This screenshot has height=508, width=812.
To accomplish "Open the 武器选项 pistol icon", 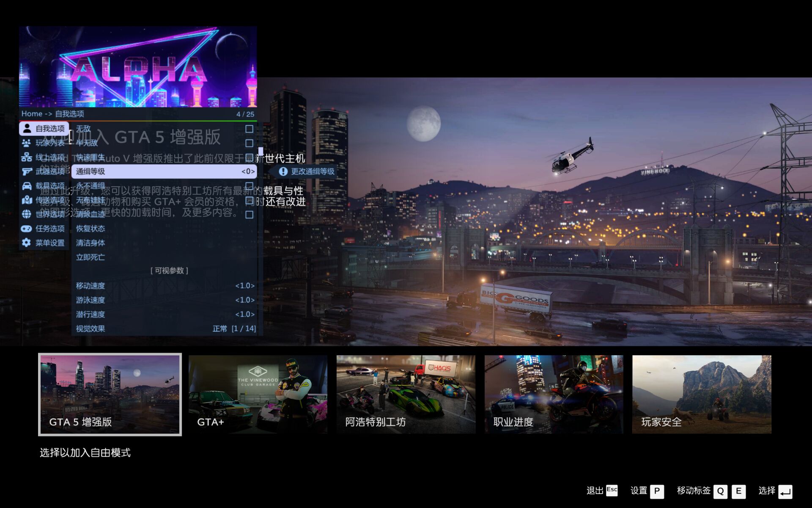I will (x=26, y=171).
